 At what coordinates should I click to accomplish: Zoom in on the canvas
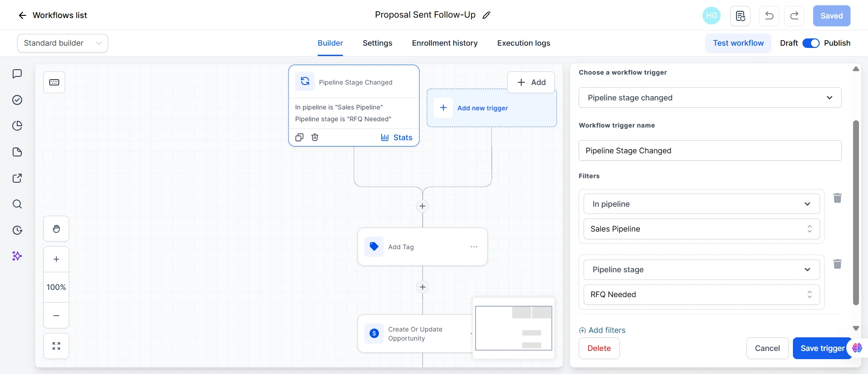tap(56, 259)
